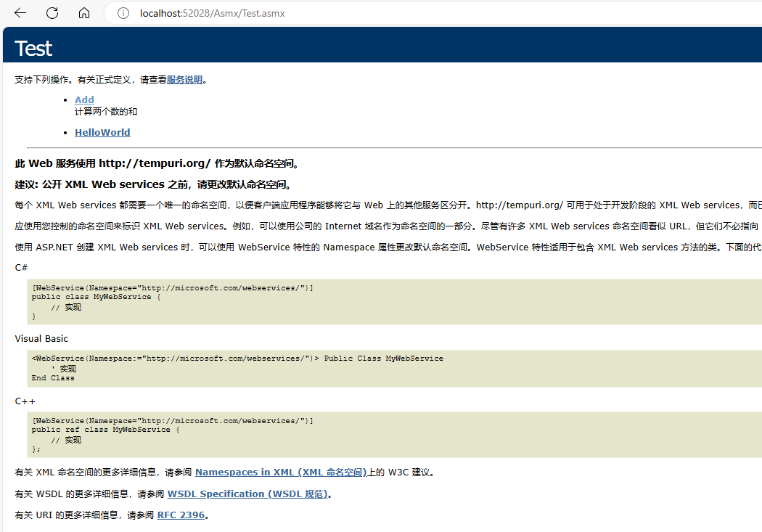Viewport: 762px width, 532px height.
Task: Click the C++ label
Action: click(25, 401)
